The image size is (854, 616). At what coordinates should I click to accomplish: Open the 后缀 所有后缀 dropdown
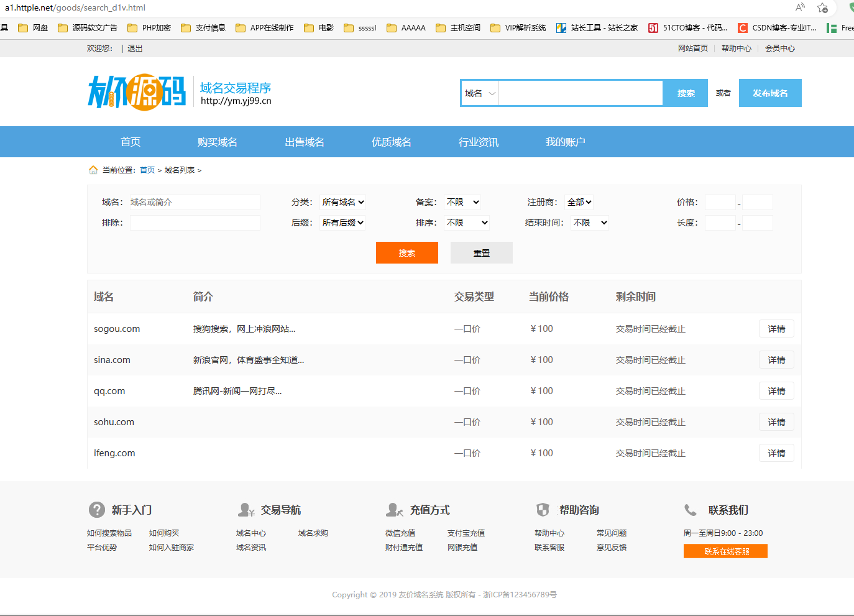[x=343, y=223]
